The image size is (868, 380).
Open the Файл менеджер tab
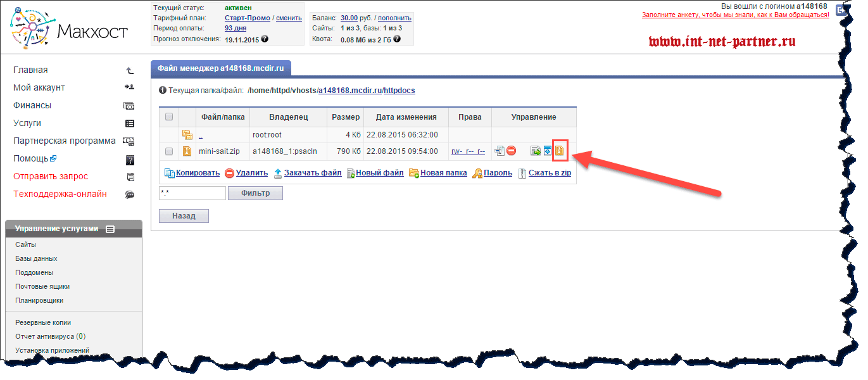pyautogui.click(x=220, y=66)
